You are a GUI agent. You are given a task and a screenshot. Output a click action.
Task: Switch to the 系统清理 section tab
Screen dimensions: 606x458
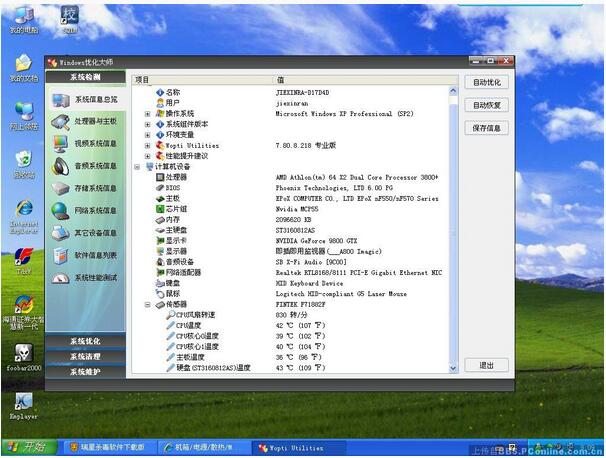point(85,356)
